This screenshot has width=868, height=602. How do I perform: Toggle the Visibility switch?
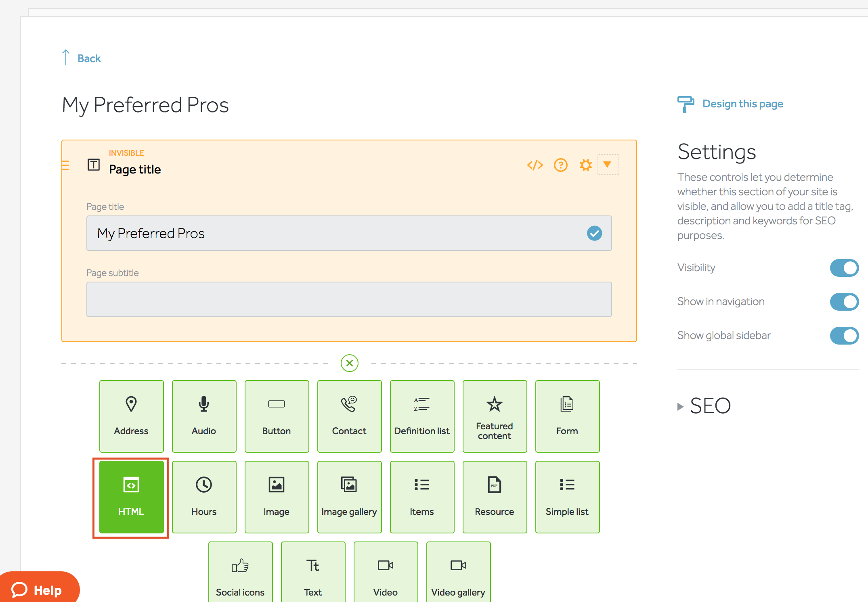coord(844,268)
